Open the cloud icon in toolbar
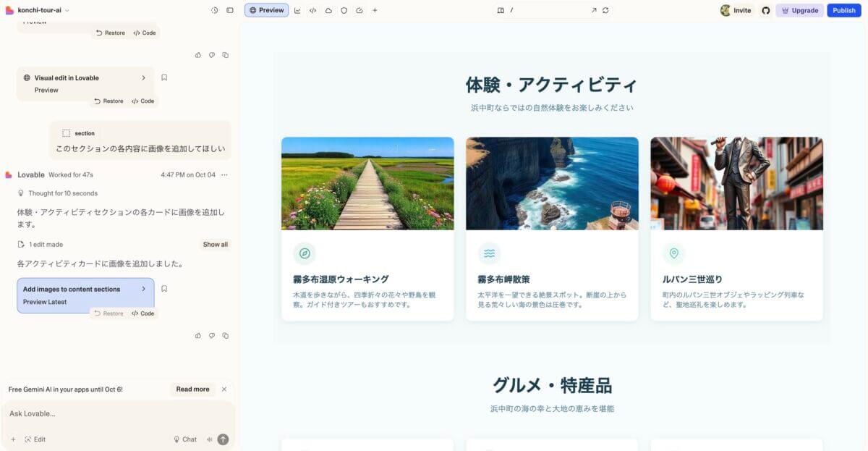This screenshot has width=868, height=451. tap(328, 10)
